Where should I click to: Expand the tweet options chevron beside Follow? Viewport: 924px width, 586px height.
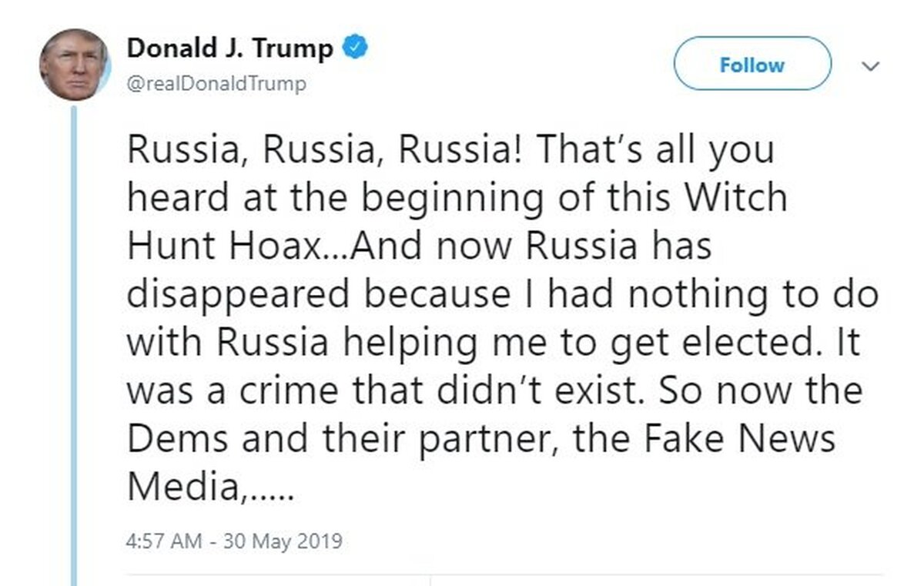(870, 67)
